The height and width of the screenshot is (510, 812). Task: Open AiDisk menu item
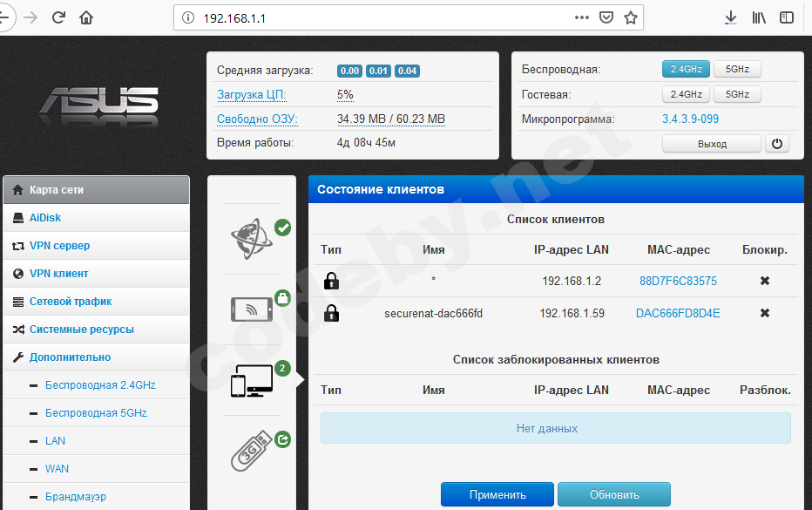tap(97, 218)
